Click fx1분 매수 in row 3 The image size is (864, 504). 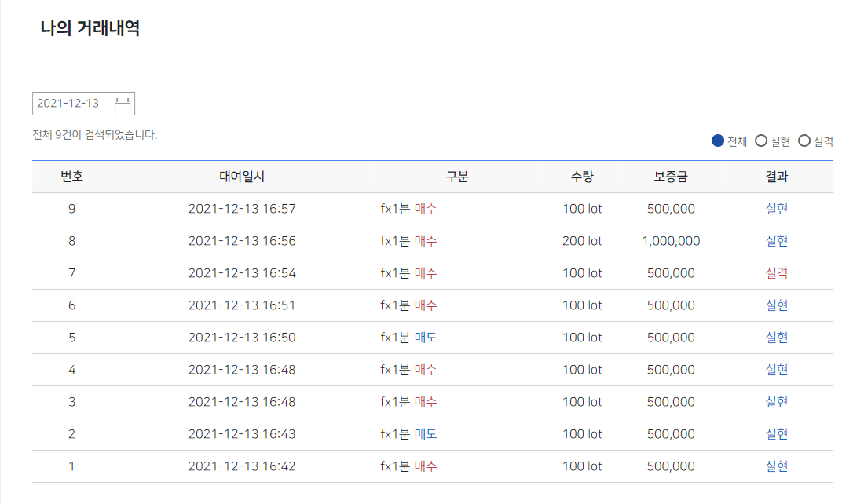click(408, 402)
